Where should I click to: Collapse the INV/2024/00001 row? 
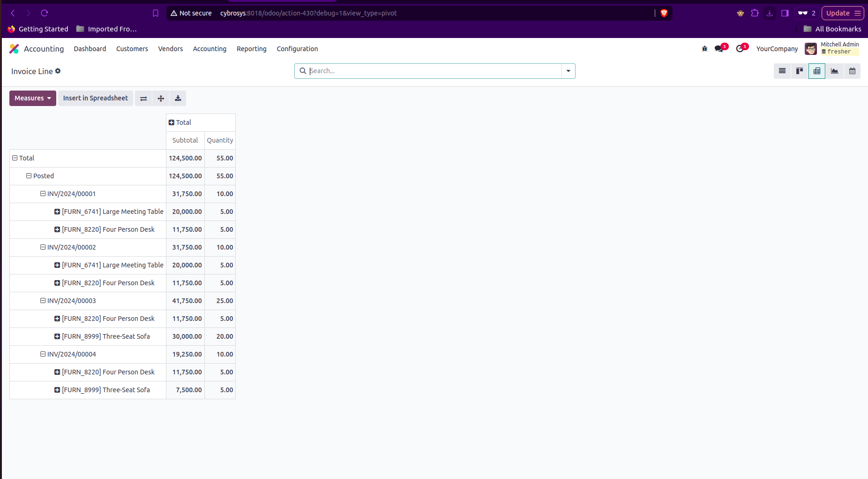tap(68, 194)
